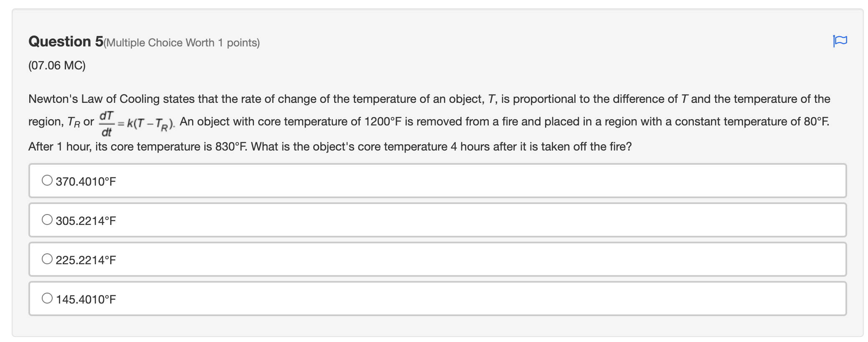Click the empty circle next to 370.4010°F
This screenshot has height=342, width=868.
click(x=47, y=181)
